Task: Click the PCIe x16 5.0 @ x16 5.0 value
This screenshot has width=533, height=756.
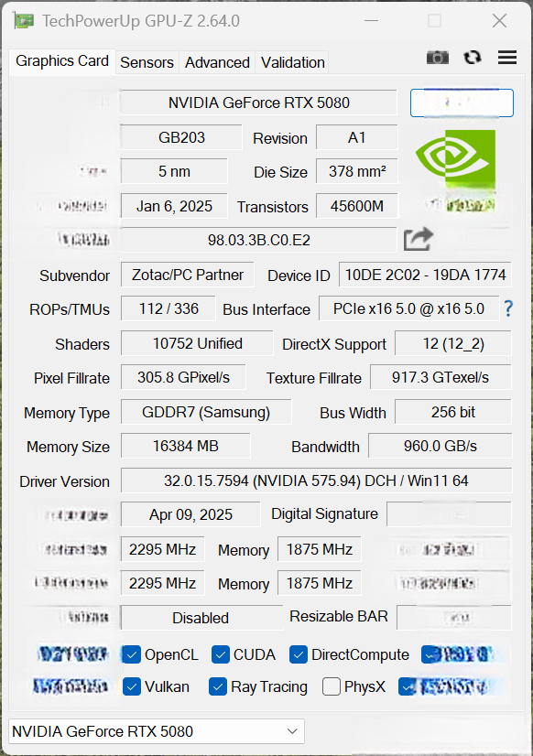Action: (408, 308)
